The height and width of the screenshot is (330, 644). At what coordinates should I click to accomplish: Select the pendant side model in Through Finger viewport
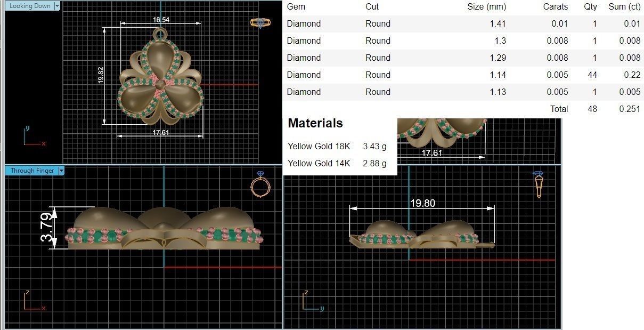click(x=164, y=228)
